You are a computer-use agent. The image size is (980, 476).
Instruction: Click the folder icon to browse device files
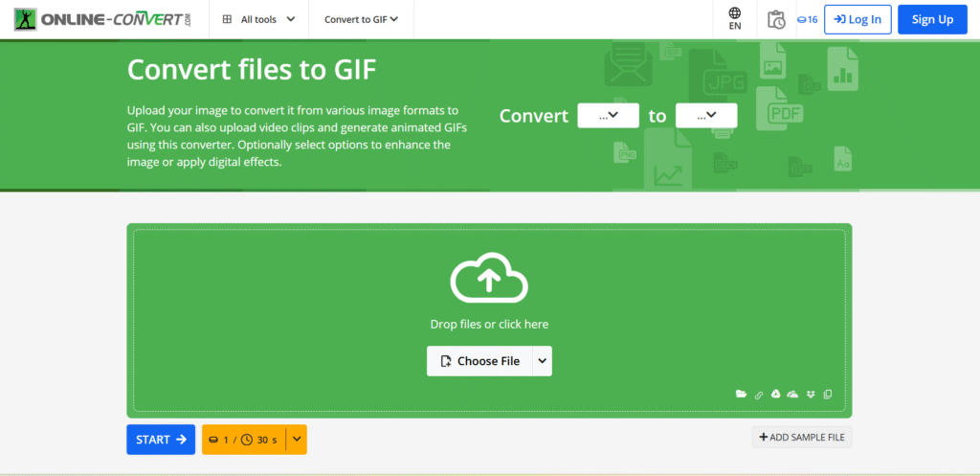click(742, 394)
